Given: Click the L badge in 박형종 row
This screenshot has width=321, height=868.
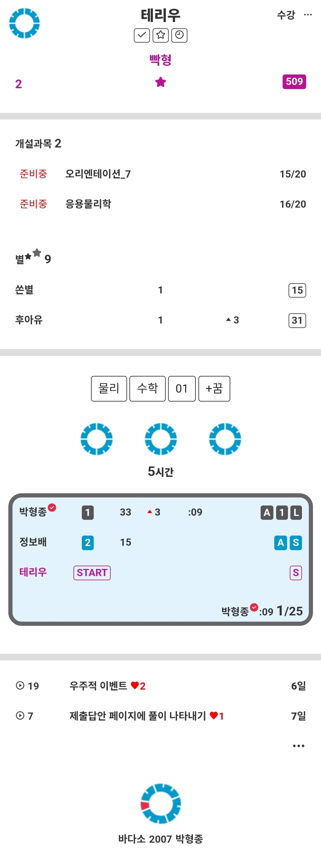Looking at the screenshot, I should click(x=296, y=513).
